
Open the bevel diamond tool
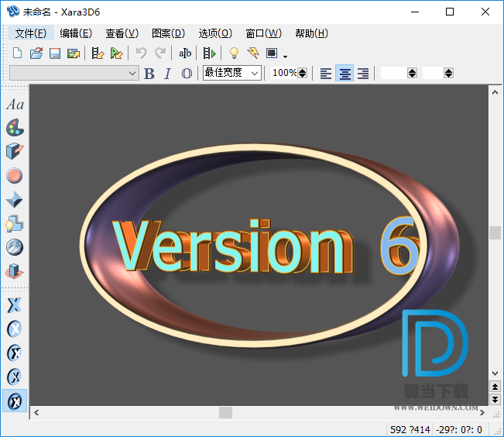tap(14, 199)
